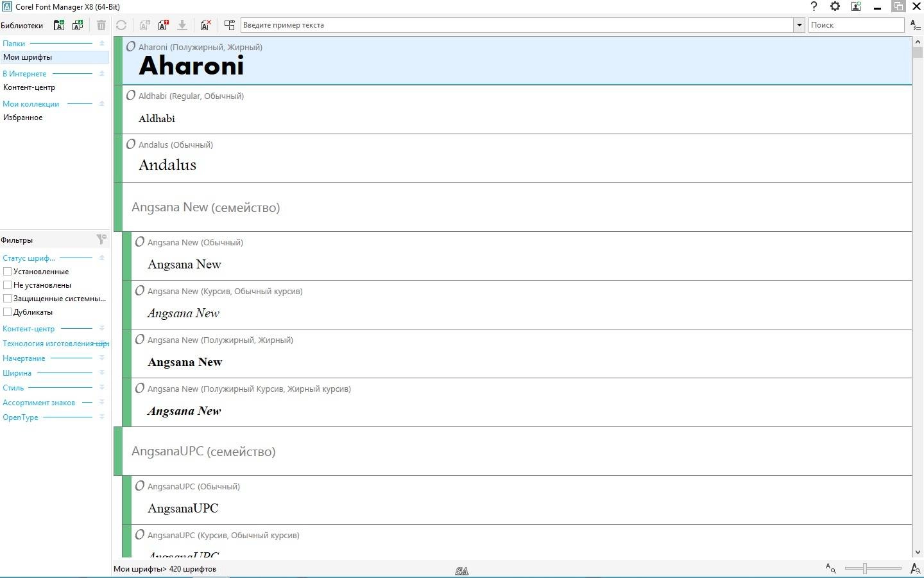The image size is (924, 578).
Task: Collapse the Мои коллекции section
Action: [101, 103]
